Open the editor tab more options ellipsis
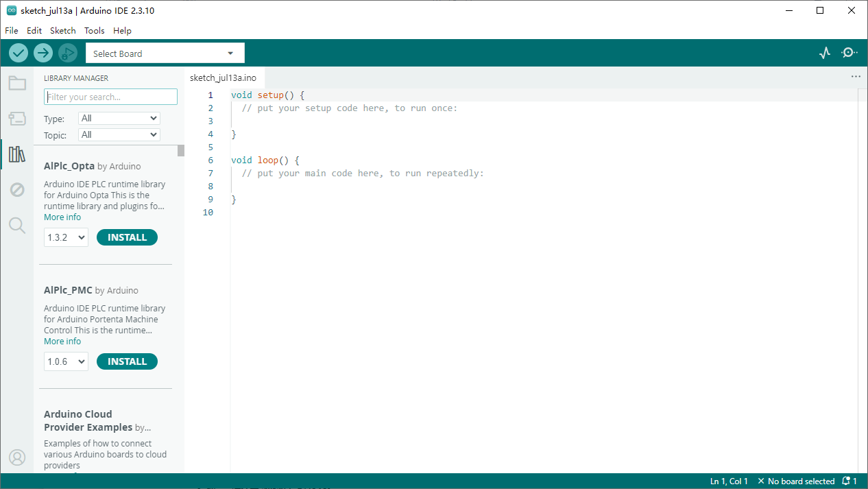868x489 pixels. pyautogui.click(x=856, y=77)
